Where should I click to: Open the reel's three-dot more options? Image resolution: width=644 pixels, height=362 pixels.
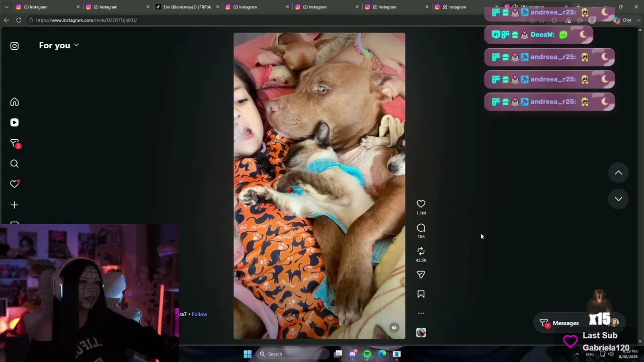tap(421, 313)
